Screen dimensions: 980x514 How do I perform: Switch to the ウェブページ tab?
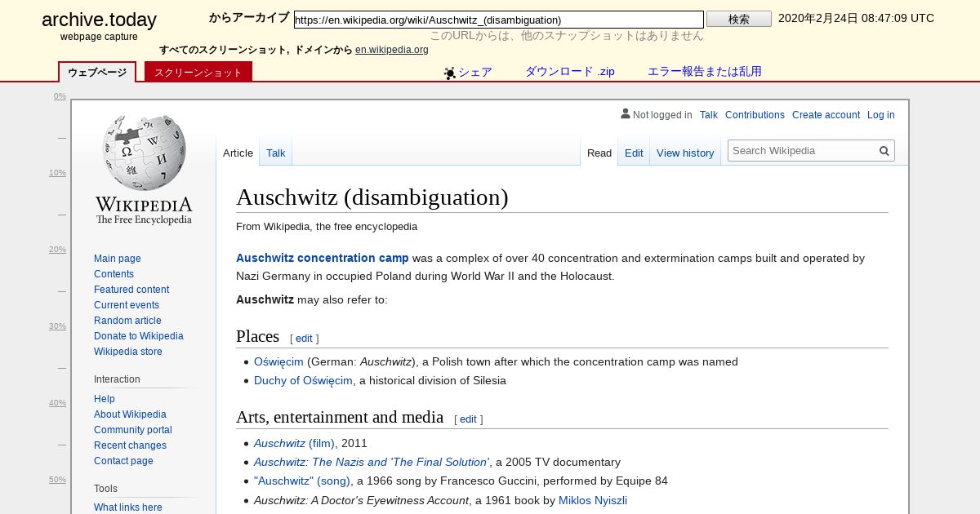97,73
